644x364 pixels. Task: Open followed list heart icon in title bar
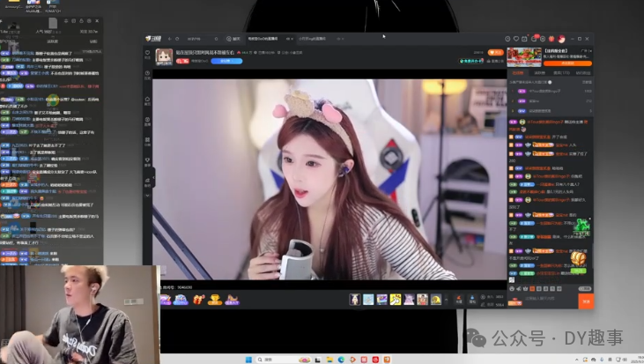point(516,39)
